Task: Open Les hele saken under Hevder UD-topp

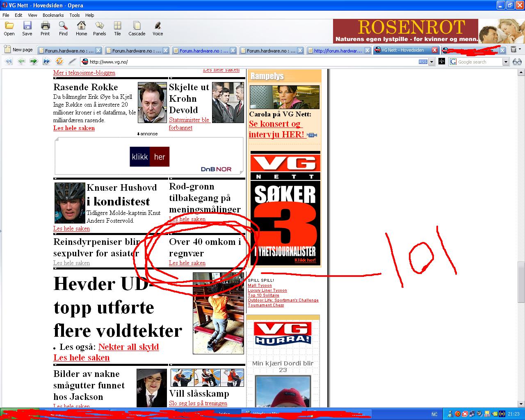Action: (x=81, y=357)
